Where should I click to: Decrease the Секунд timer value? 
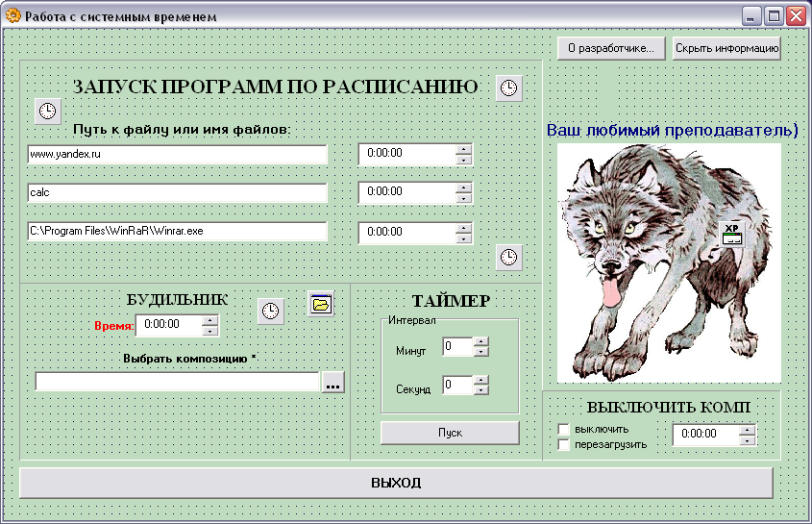[481, 389]
